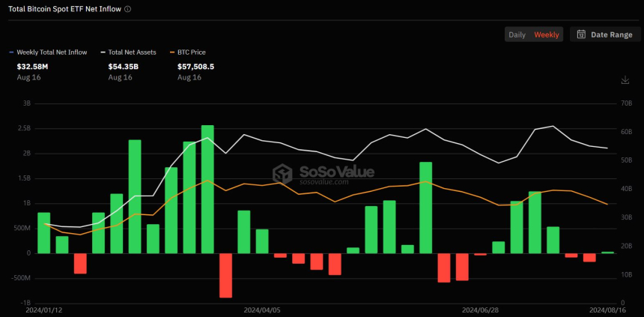The image size is (644, 317).
Task: Click the orange BTC Price legend marker
Action: [171, 52]
